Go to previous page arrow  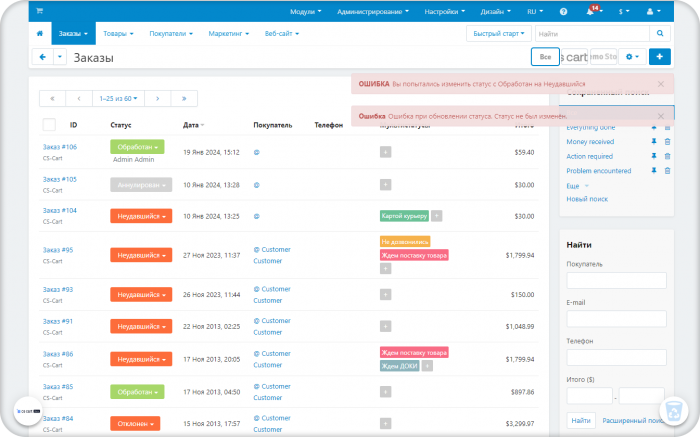79,99
